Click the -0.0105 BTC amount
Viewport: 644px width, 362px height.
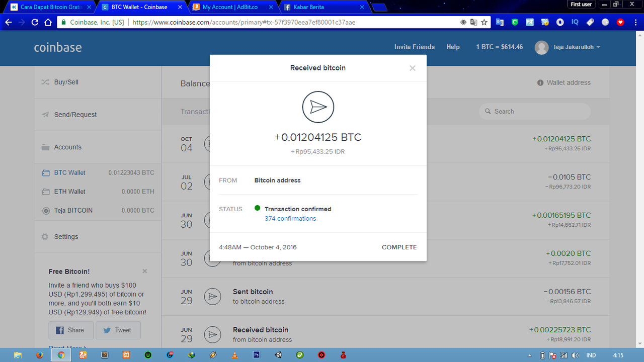click(x=569, y=177)
